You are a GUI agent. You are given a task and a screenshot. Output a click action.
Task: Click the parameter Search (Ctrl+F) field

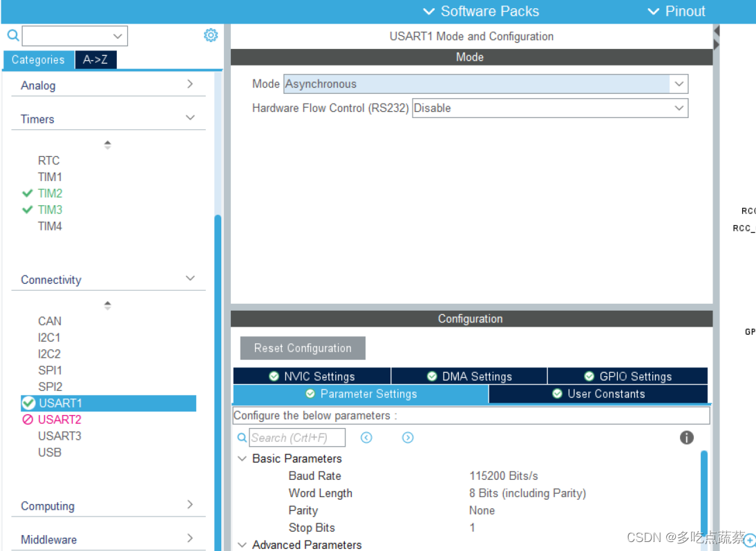point(297,437)
